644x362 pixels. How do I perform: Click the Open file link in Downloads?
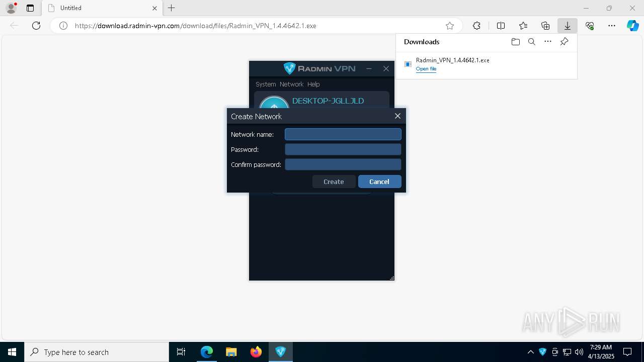(426, 69)
